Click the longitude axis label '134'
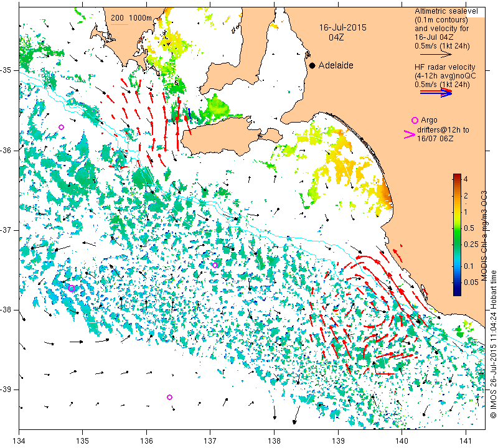The height and width of the screenshot is (448, 498). coord(19,441)
